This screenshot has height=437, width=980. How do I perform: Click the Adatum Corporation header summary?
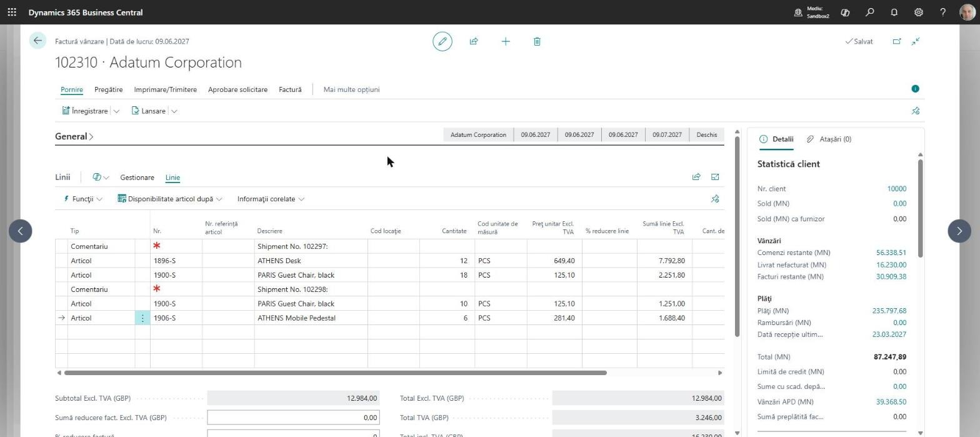(478, 134)
